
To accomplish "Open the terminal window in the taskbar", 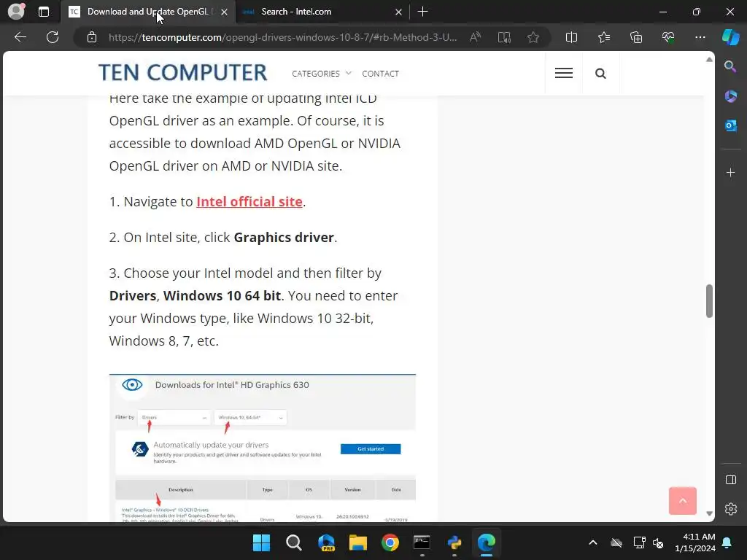I will pos(422,542).
